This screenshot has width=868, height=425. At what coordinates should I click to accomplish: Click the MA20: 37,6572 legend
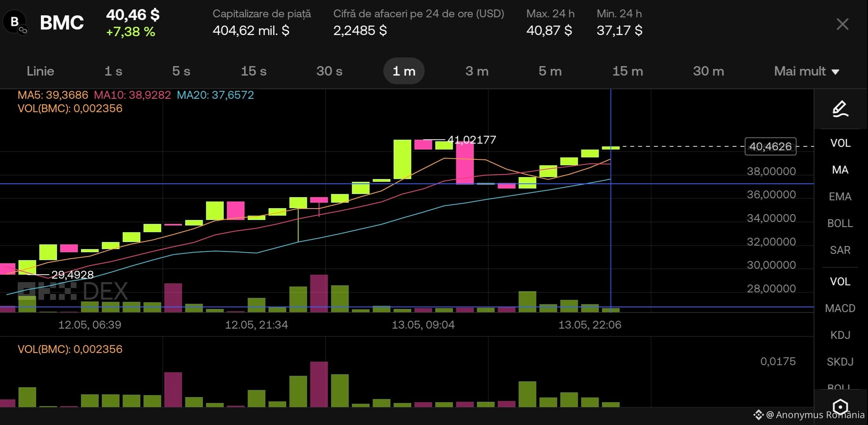[215, 95]
